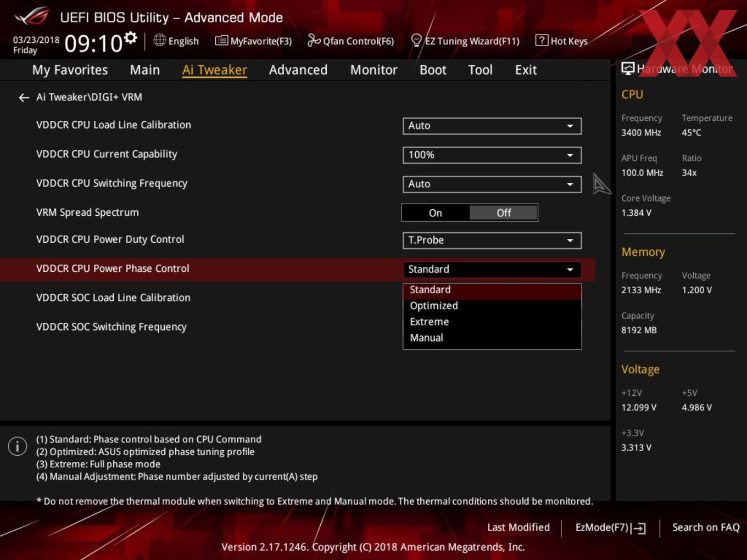Click the Core Voltage 1.384 V value
747x560 pixels.
pos(636,212)
